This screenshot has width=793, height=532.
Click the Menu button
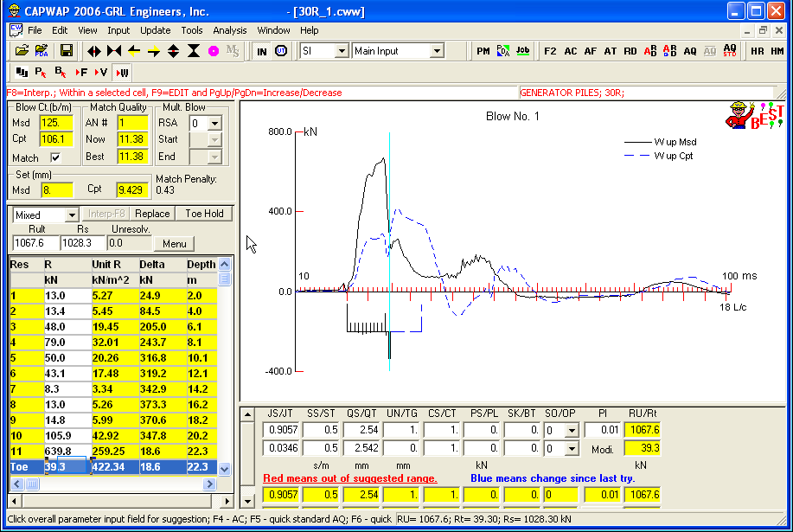175,244
